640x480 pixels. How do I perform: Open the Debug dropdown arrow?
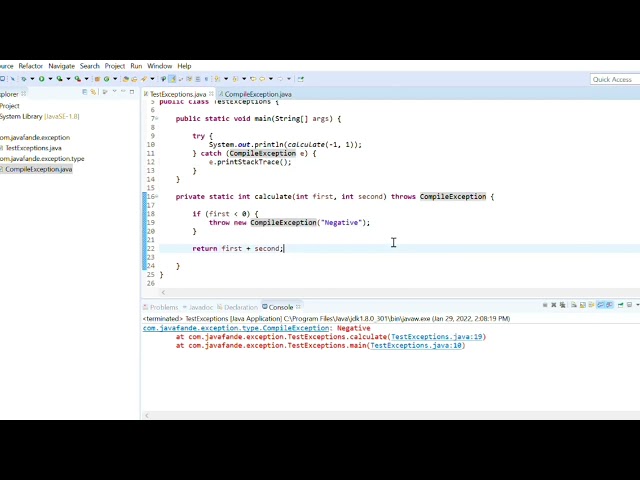point(32,79)
